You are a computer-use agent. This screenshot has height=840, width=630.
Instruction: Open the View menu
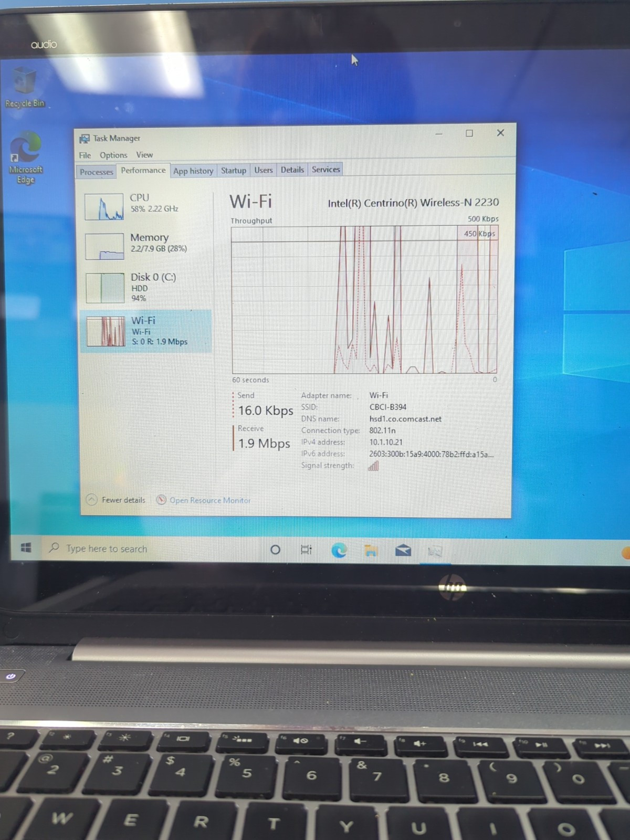[x=144, y=155]
